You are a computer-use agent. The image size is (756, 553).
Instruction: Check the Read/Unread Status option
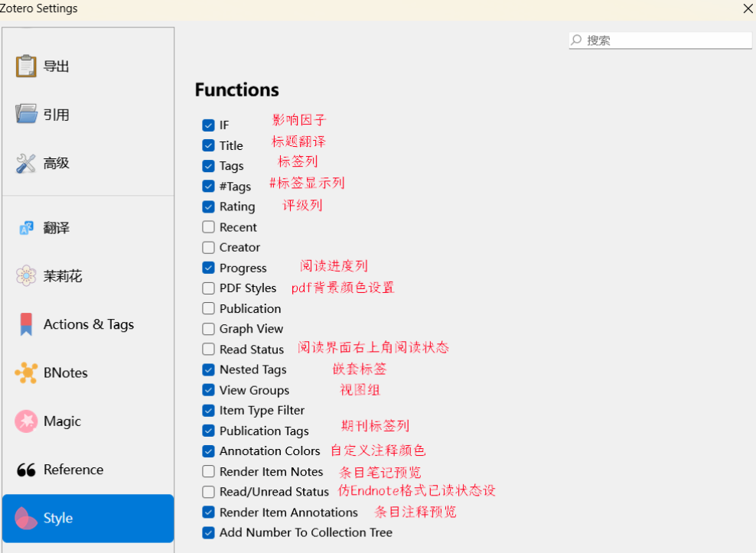click(x=208, y=492)
